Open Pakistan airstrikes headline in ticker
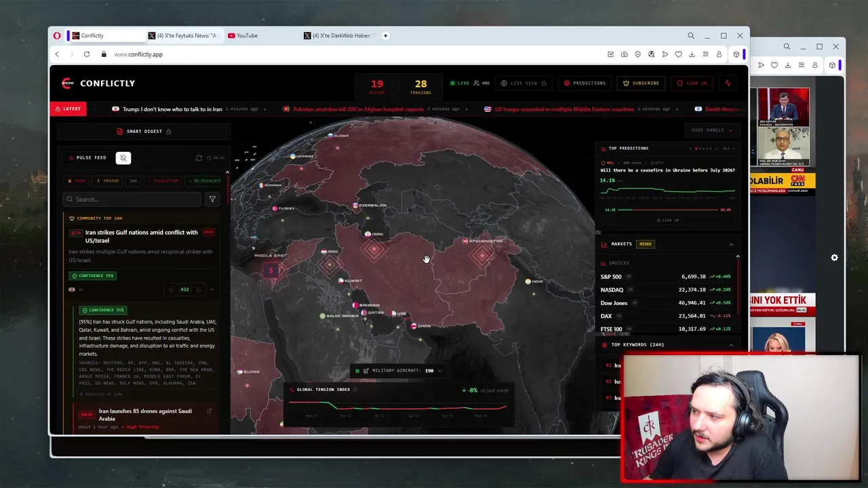This screenshot has height=488, width=868. [359, 109]
